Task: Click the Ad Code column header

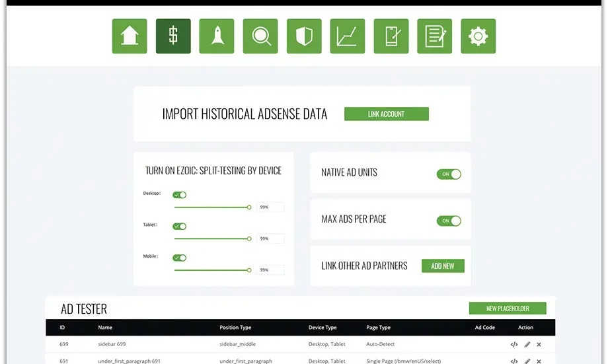Action: (x=484, y=328)
